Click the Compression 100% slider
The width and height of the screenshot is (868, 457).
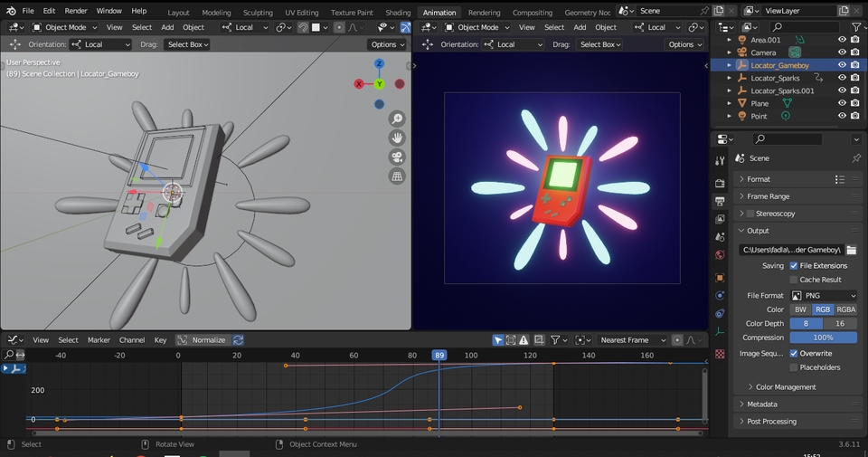click(823, 338)
